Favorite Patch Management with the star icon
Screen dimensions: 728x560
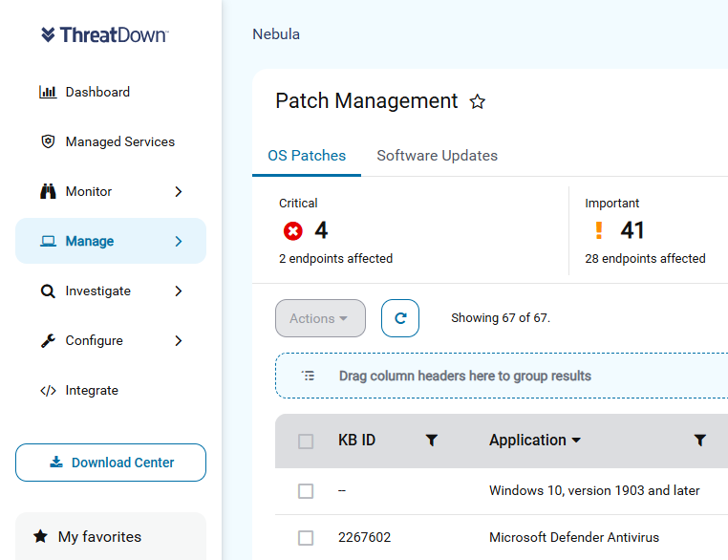pos(478,101)
